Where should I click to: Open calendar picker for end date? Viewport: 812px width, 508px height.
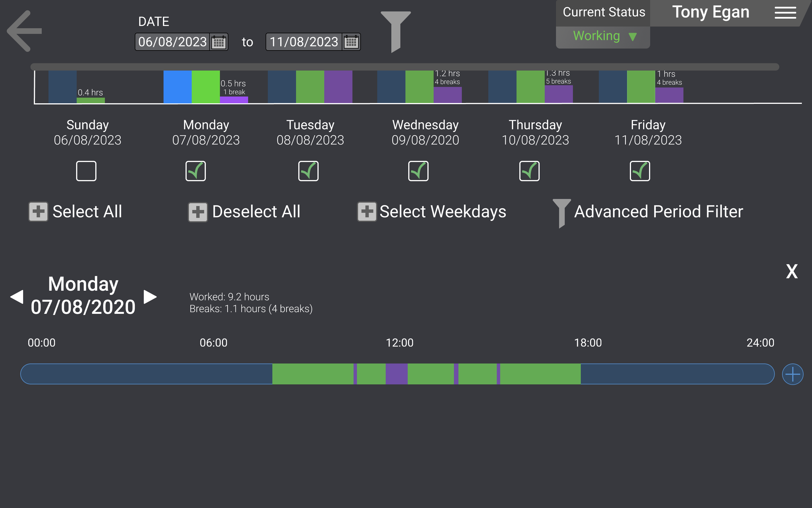click(351, 42)
